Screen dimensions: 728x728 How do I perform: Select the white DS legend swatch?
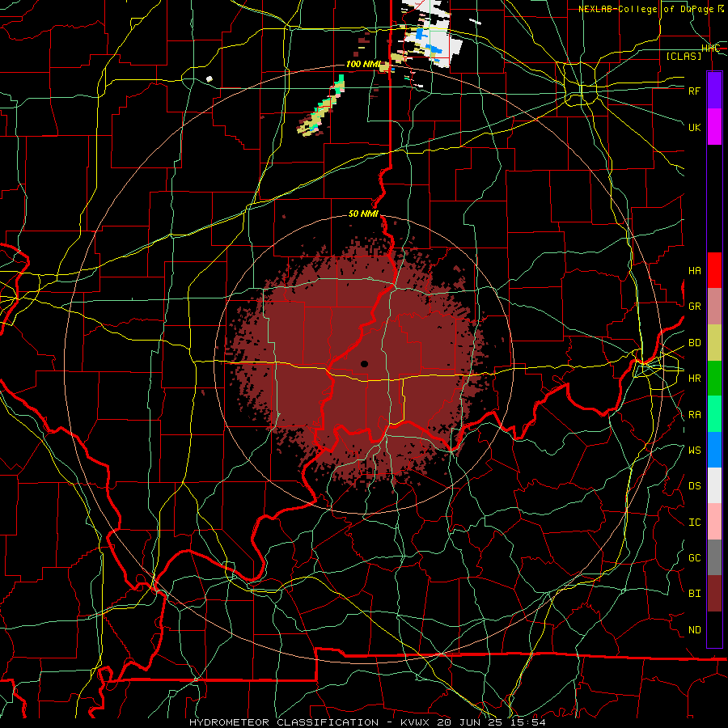click(x=714, y=485)
